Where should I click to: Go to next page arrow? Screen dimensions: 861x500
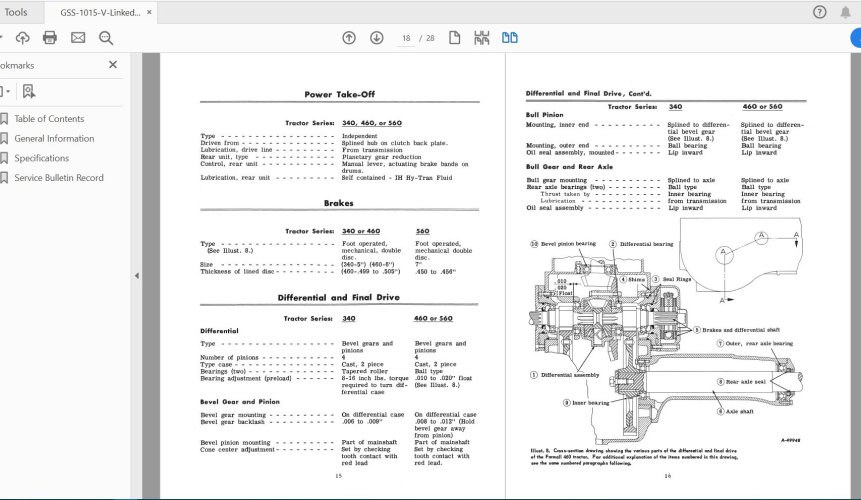(x=377, y=37)
